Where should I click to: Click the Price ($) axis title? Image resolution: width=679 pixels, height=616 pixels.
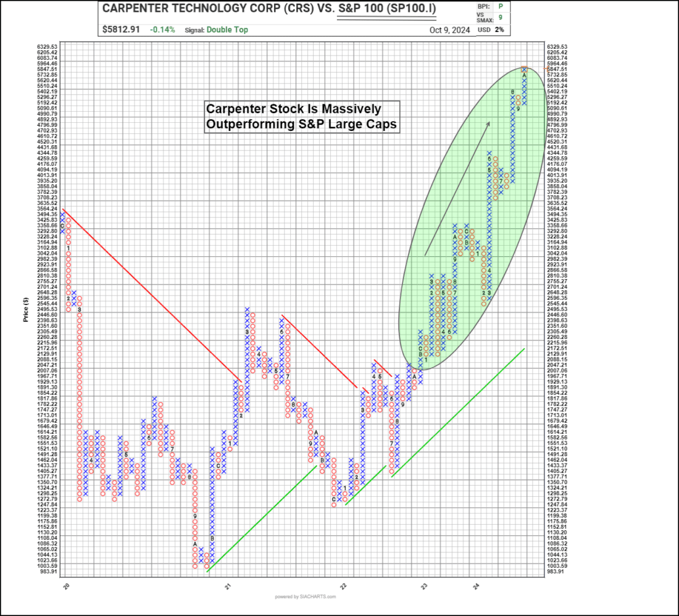[x=26, y=309]
